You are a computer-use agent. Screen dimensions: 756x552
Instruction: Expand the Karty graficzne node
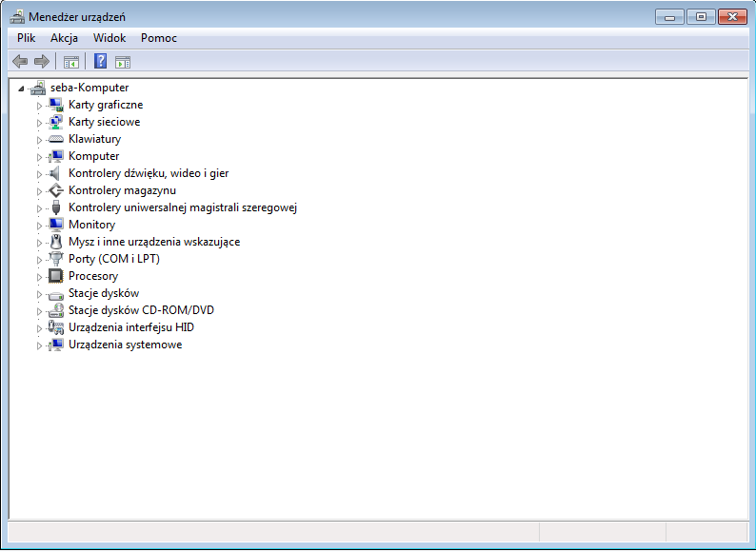pos(40,106)
